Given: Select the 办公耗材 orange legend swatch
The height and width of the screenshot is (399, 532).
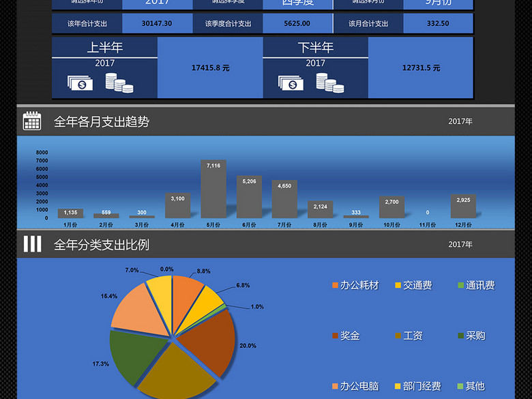Looking at the screenshot, I should coord(335,285).
